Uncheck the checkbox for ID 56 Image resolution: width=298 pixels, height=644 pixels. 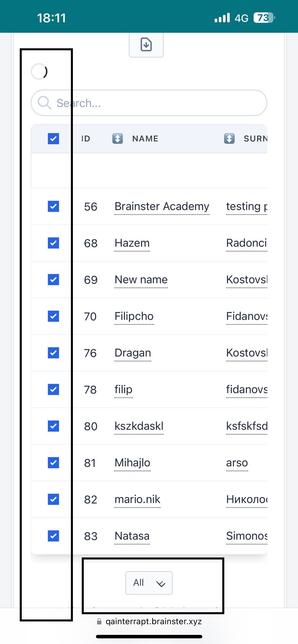(53, 206)
